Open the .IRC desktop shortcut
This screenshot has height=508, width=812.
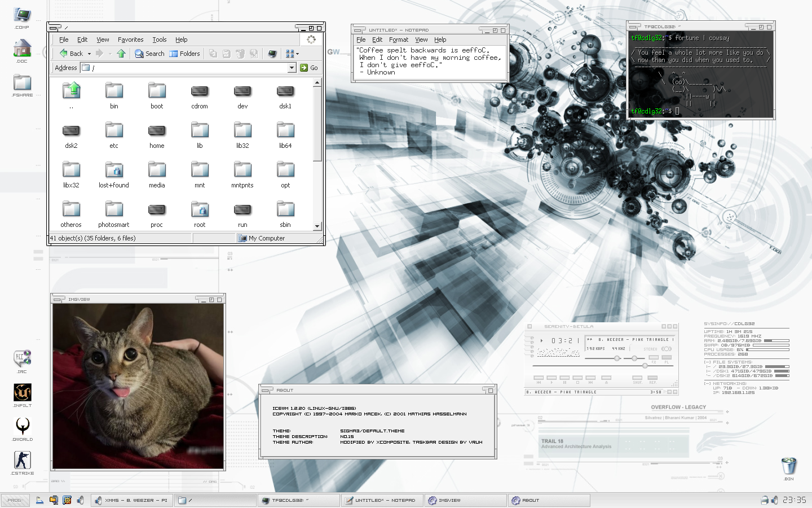click(23, 359)
